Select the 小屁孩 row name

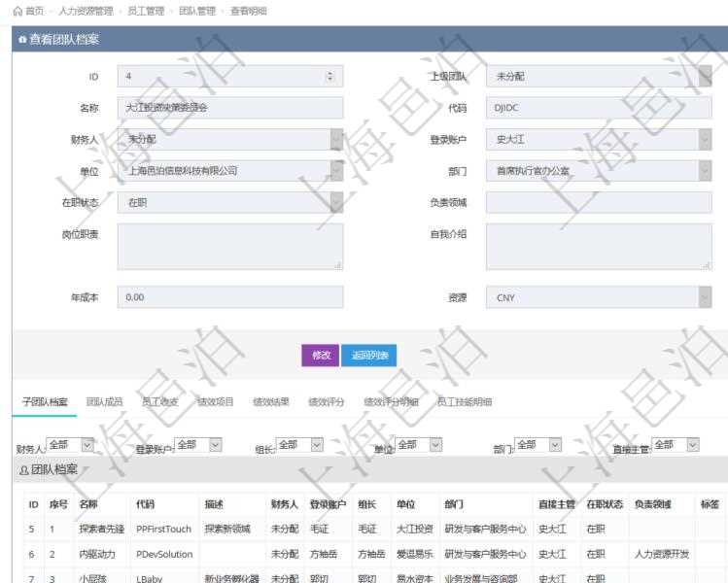tap(93, 579)
